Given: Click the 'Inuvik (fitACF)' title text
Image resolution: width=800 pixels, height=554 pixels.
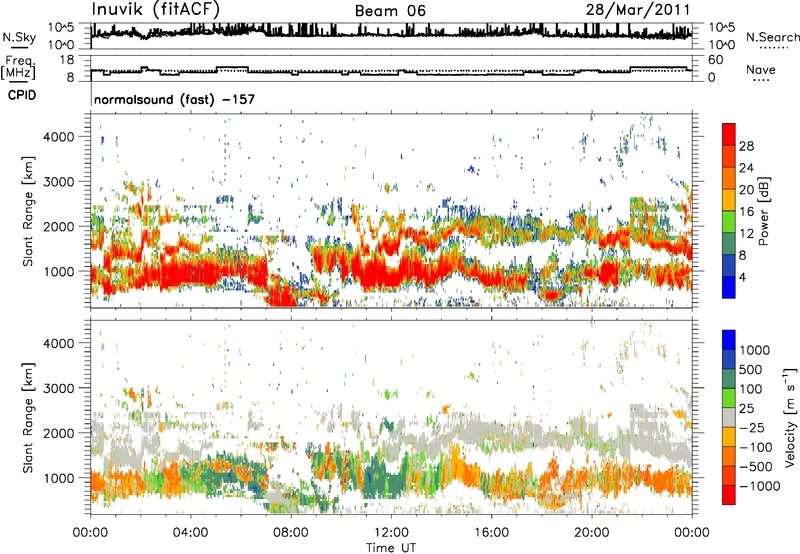Looking at the screenshot, I should (155, 10).
